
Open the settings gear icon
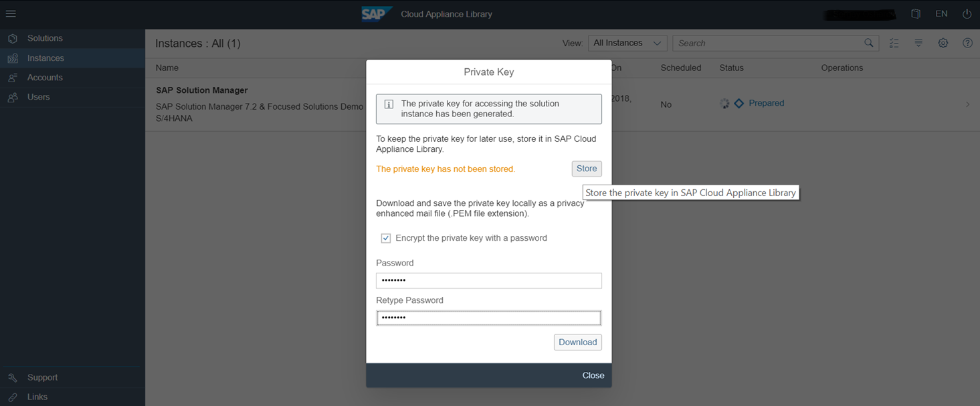tap(943, 43)
